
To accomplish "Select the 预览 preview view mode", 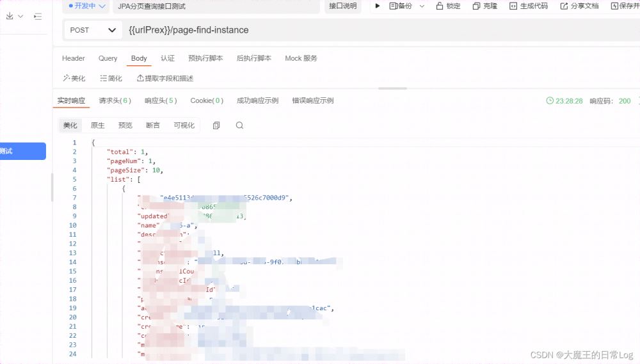I will click(x=125, y=125).
